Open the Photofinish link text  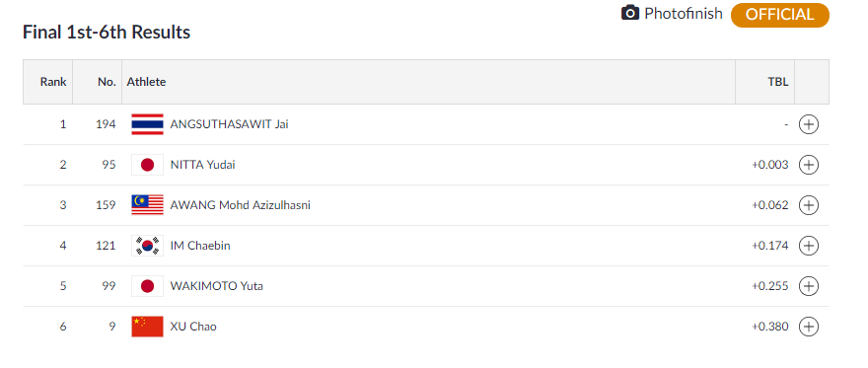coord(684,13)
